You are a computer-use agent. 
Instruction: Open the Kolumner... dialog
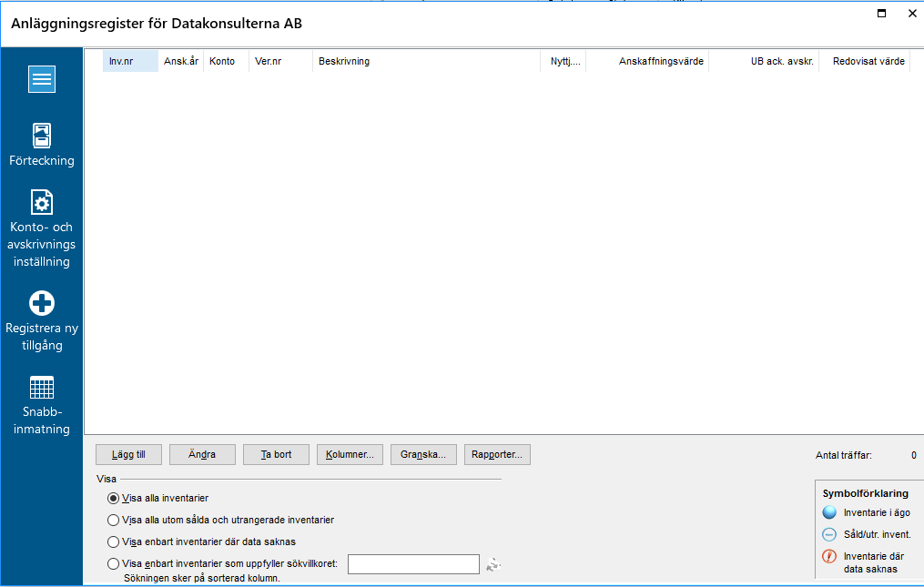pos(350,454)
